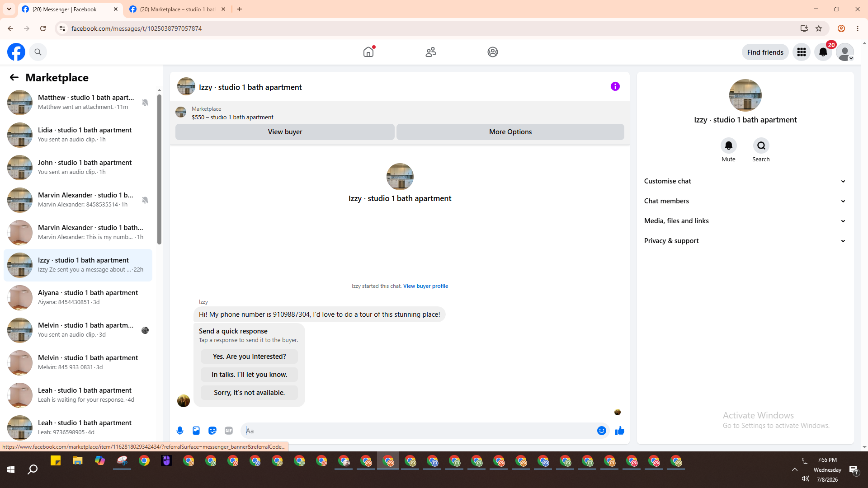Search in conversation magnifier icon
The height and width of the screenshot is (488, 868).
(x=761, y=145)
